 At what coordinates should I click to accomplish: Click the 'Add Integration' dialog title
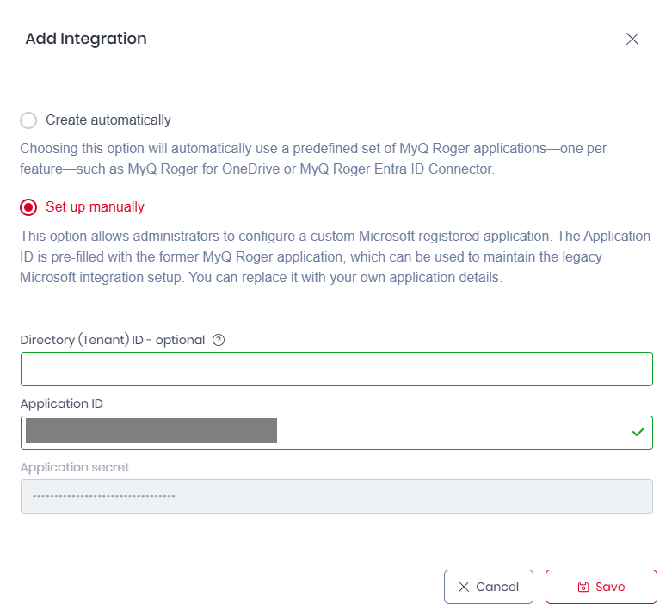[x=86, y=39]
